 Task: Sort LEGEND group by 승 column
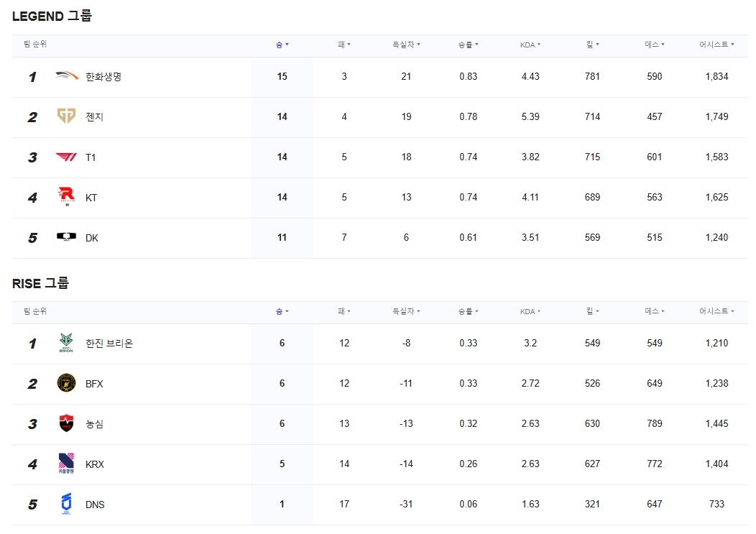(x=282, y=45)
